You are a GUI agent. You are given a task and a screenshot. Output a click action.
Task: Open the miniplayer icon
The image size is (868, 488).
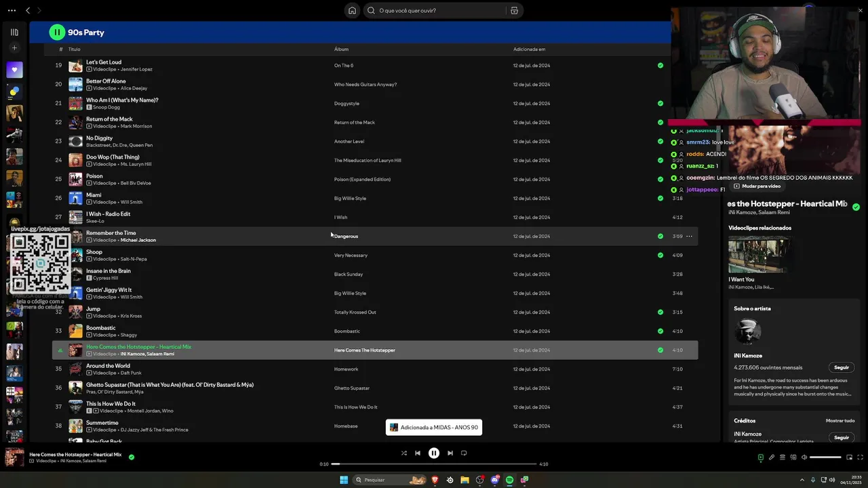[849, 457]
